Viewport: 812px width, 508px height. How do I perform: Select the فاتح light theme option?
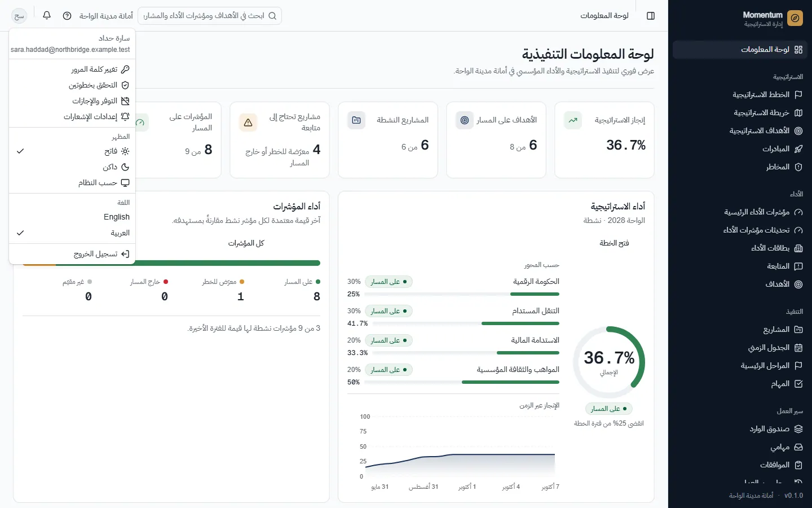[x=72, y=151]
